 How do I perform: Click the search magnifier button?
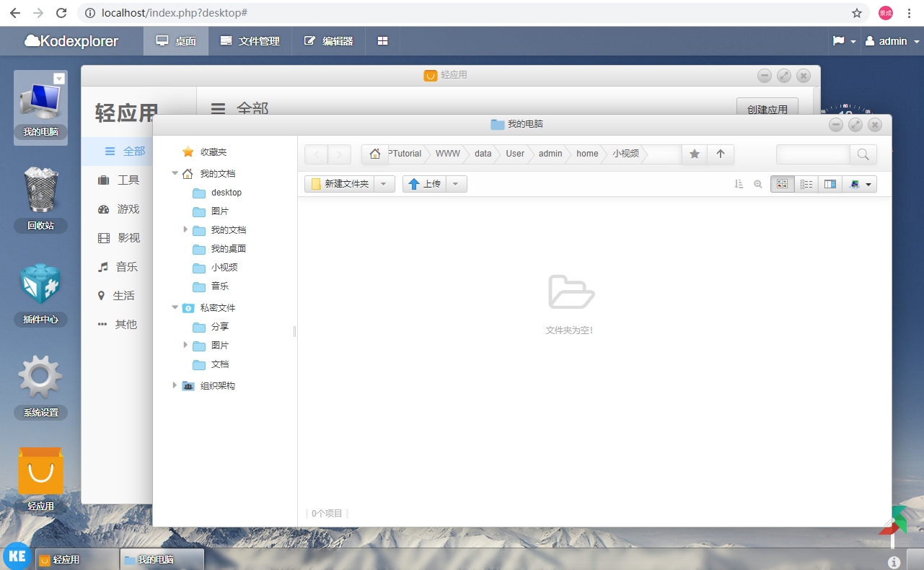(x=863, y=154)
